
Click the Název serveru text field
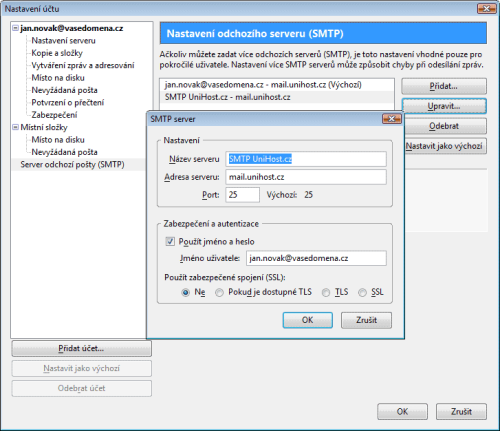click(x=306, y=159)
